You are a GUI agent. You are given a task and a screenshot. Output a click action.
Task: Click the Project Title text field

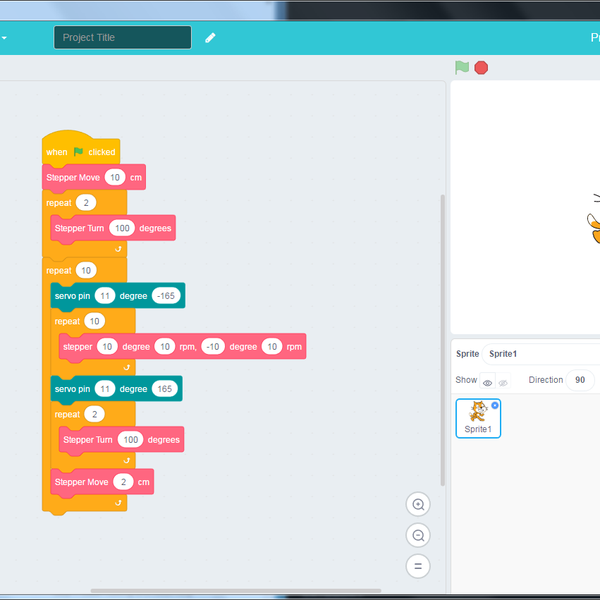[122, 38]
